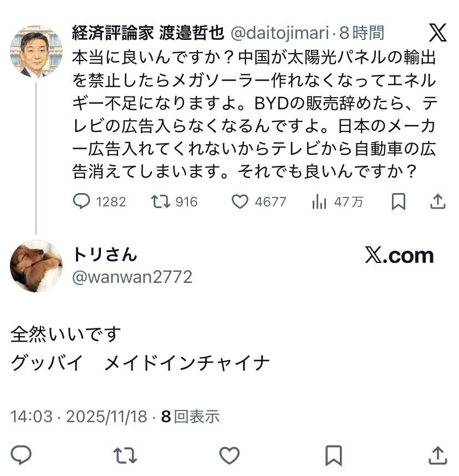Viewport: 459px width, 476px height.
Task: View analytics showing 47万 views
Action: [319, 202]
